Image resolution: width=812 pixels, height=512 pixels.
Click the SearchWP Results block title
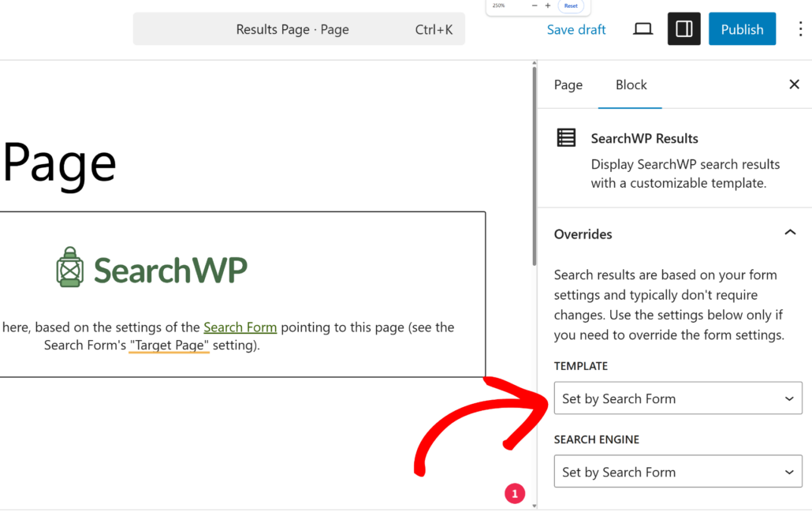[x=644, y=138]
